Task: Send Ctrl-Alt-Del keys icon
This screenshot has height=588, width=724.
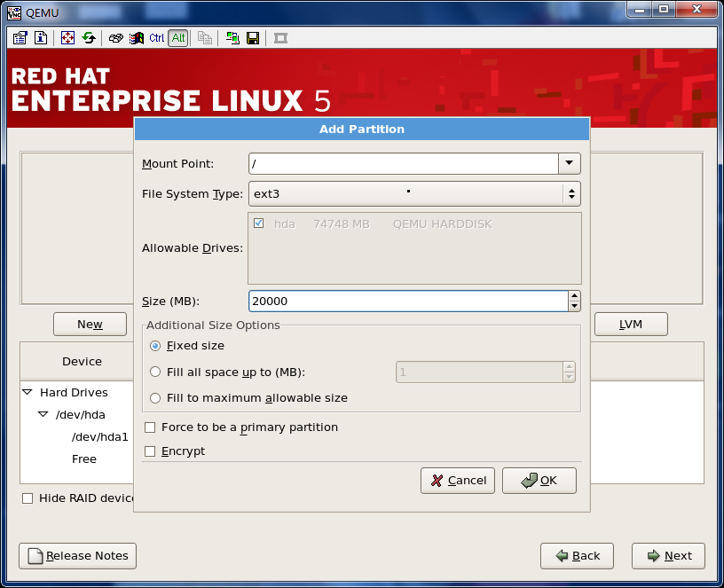Action: tap(115, 38)
